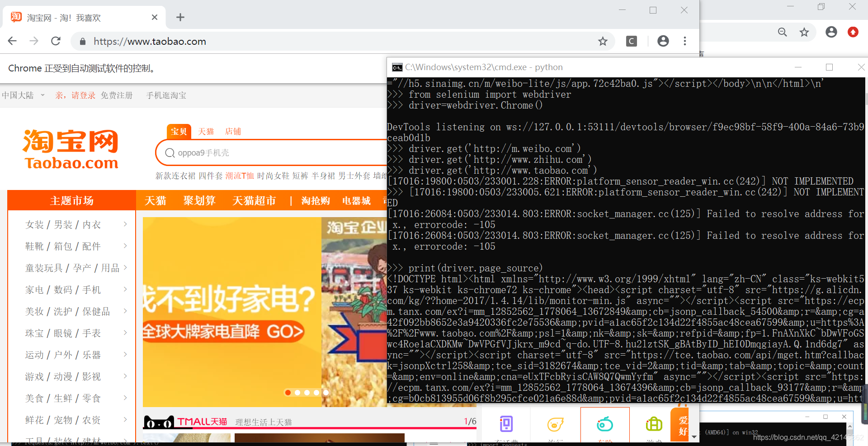
Task: Close the 淘宝网 tab
Action: 155,17
